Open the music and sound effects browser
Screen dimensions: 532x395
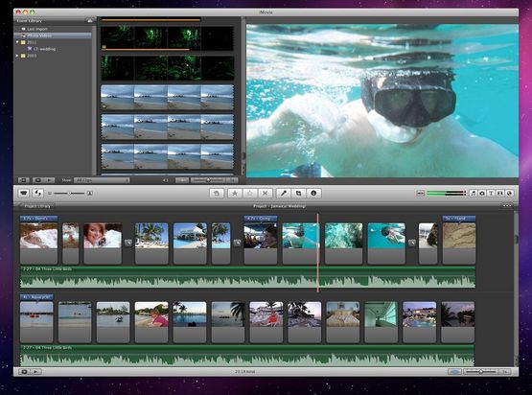click(x=473, y=193)
